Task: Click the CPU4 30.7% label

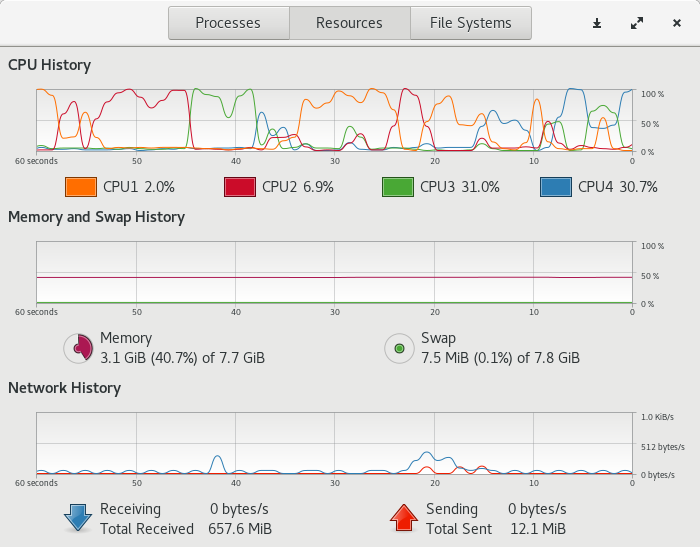Action: [x=618, y=187]
